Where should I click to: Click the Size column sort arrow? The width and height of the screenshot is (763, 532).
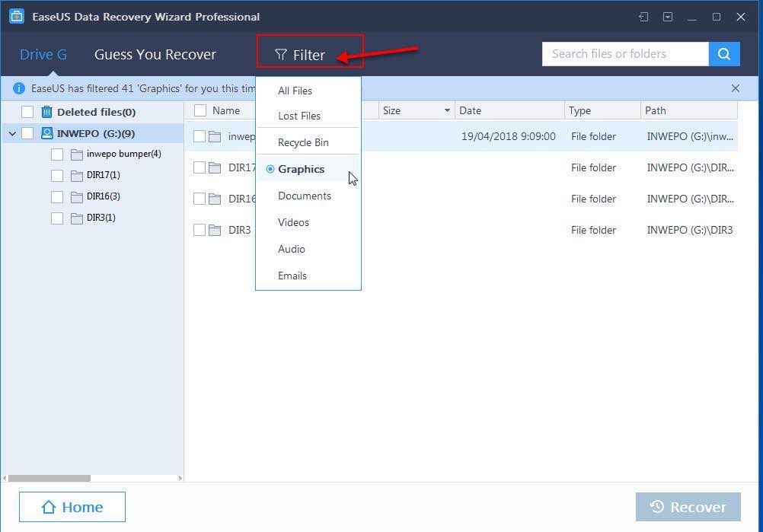[447, 110]
